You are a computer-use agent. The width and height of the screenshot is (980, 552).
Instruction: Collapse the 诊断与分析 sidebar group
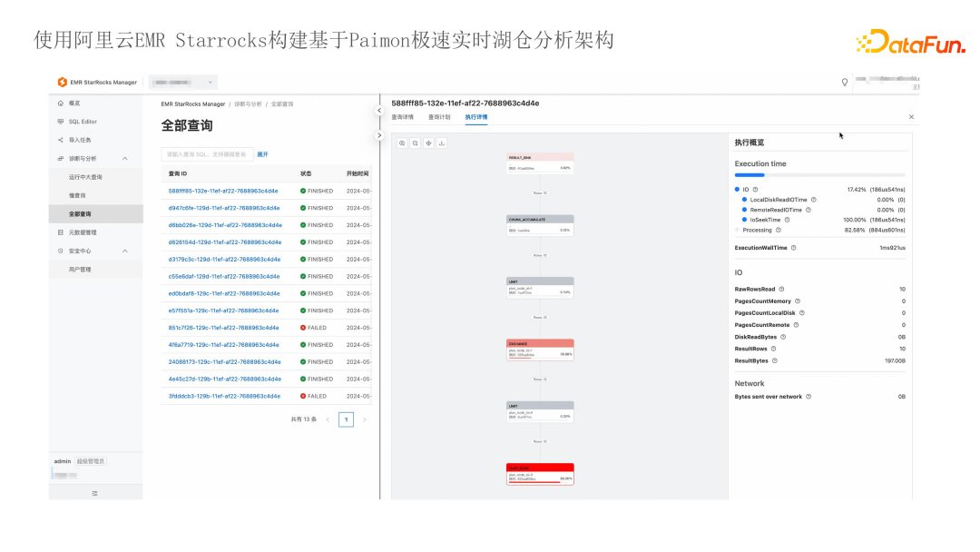point(125,159)
